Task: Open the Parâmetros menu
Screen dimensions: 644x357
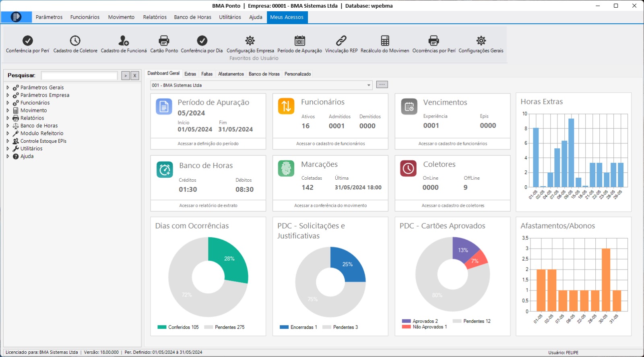Action: 49,17
